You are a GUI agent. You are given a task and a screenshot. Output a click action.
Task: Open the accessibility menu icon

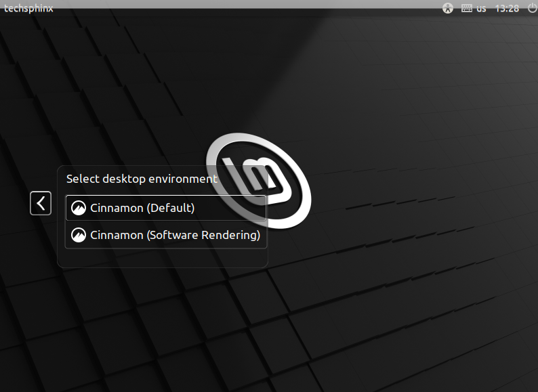(x=447, y=8)
